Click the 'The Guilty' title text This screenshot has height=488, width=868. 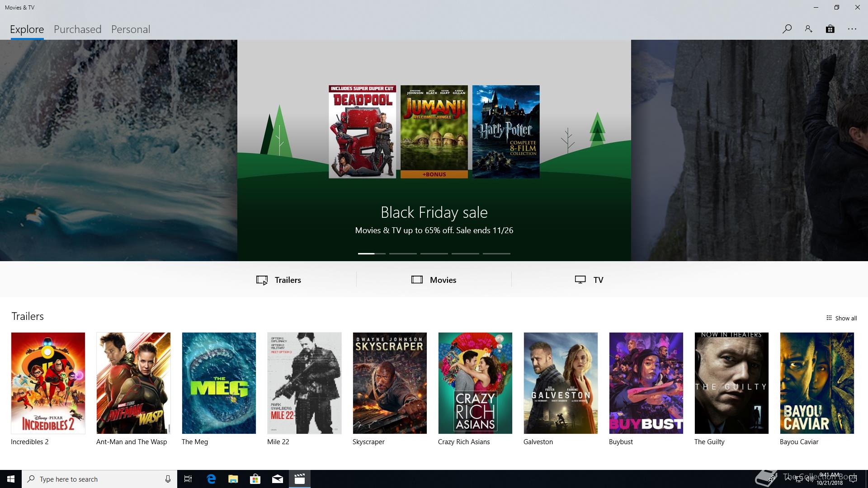(x=709, y=442)
